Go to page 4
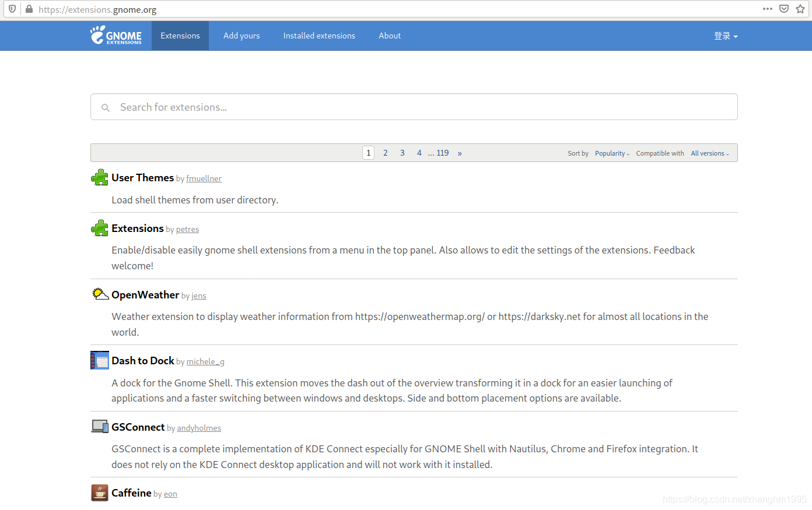Screen dimensions: 812x510 click(x=419, y=153)
